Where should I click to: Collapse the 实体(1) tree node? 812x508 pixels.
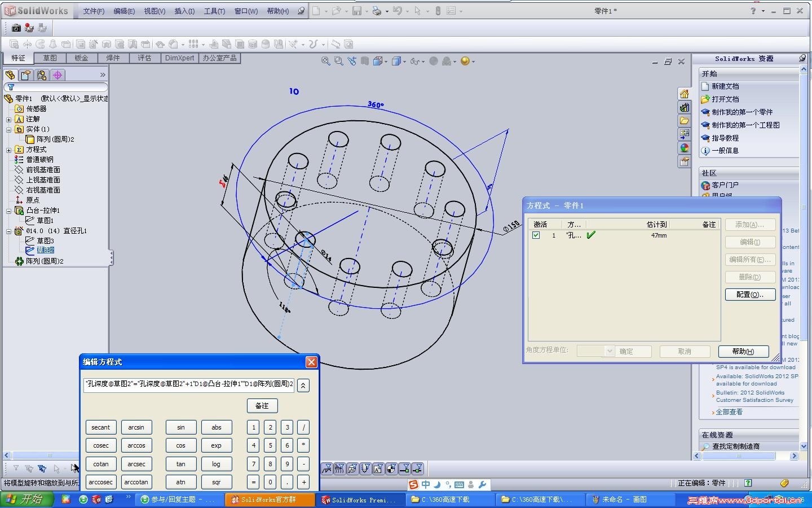tap(8, 130)
